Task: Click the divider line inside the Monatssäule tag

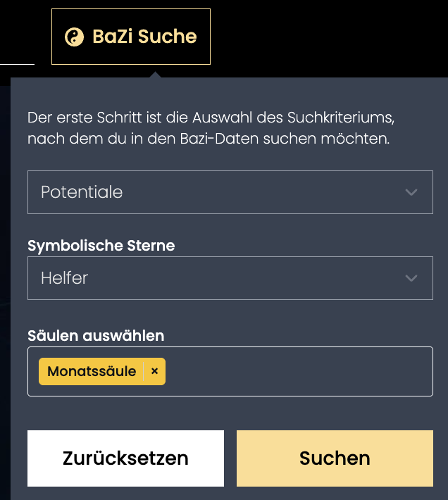Action: [x=144, y=371]
